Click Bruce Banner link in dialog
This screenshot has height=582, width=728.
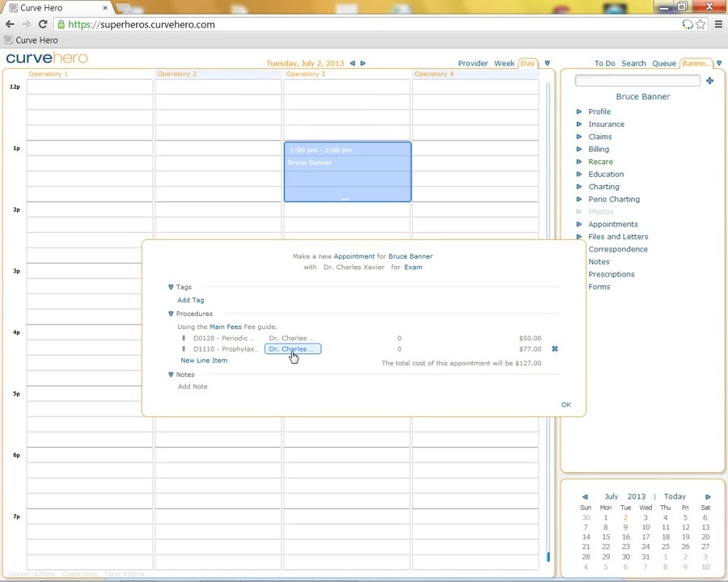410,256
